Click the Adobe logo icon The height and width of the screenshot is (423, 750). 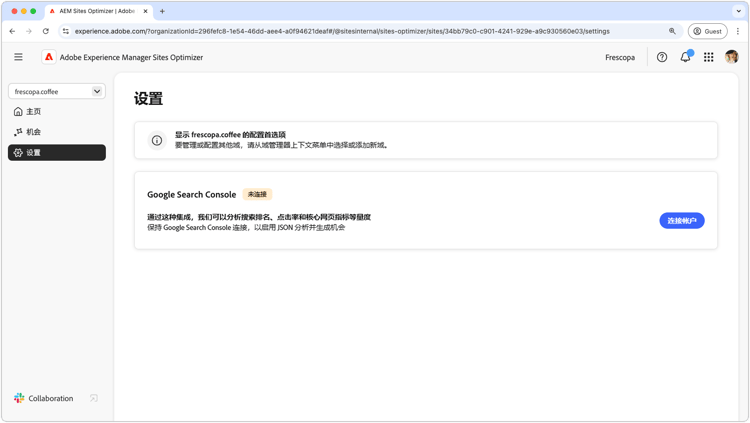coord(49,57)
